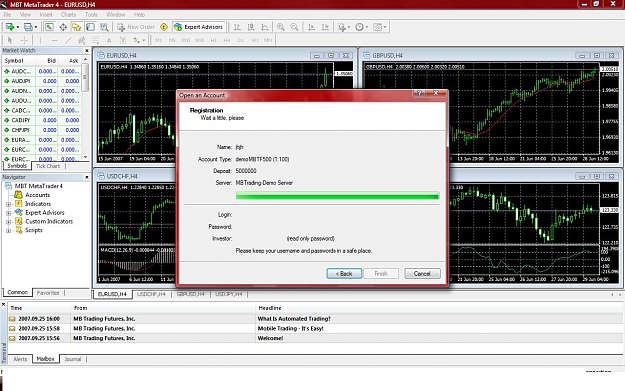Open the Charts menu
Screen dimensions: 625x391
(x=68, y=15)
